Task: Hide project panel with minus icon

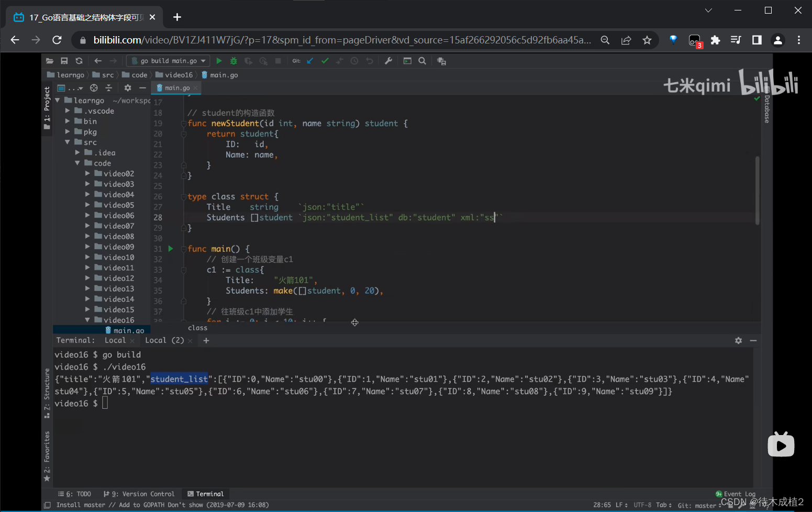Action: click(x=142, y=88)
